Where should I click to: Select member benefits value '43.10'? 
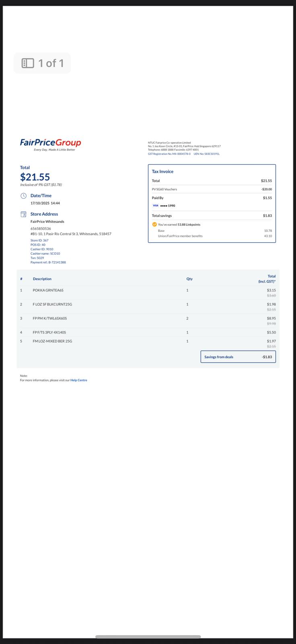point(268,236)
